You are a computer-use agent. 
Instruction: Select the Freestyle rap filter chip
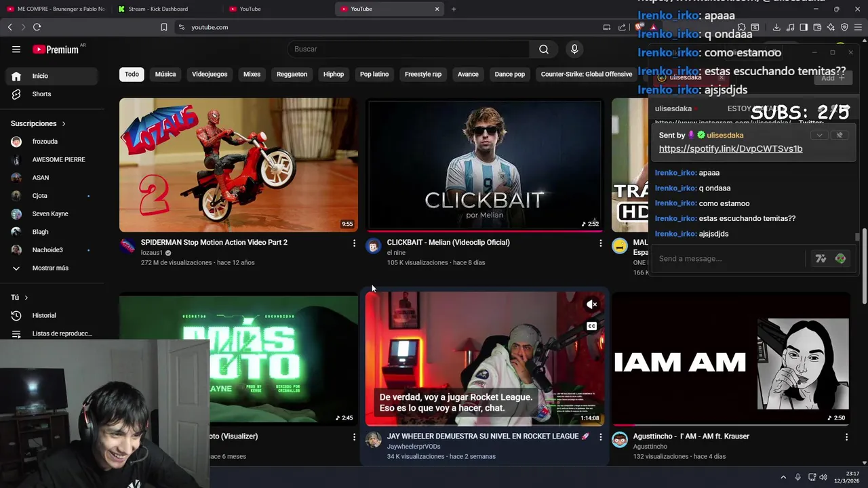tap(423, 74)
